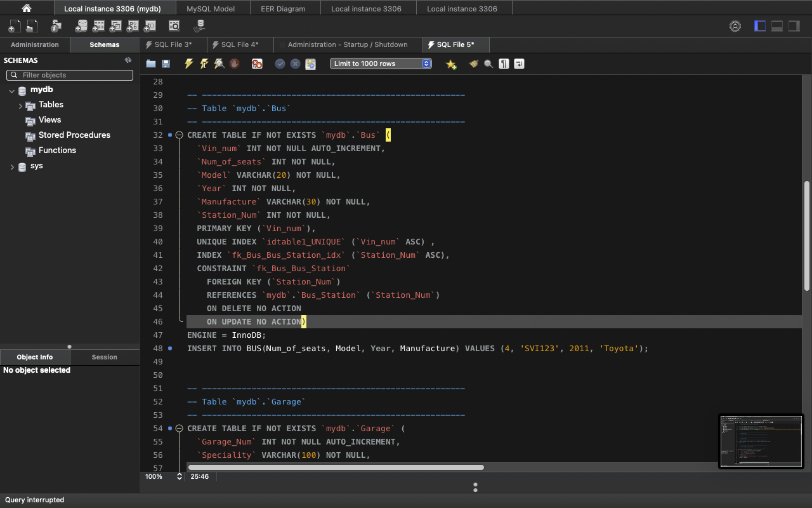Switch to the SQL File 3 tab
This screenshot has height=508, width=812.
click(169, 44)
